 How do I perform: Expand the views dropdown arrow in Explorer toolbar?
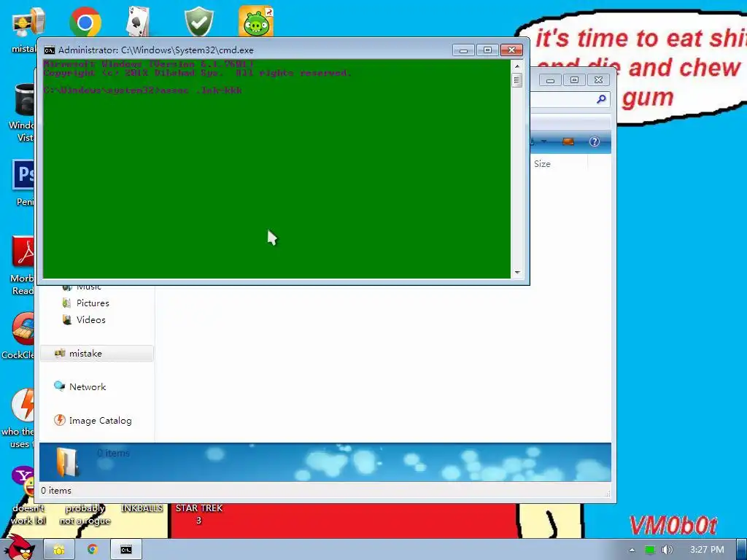(544, 141)
